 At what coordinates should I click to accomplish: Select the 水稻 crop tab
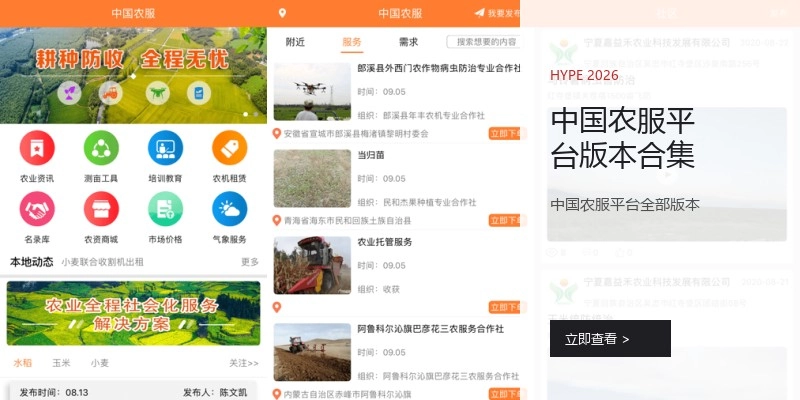(22, 363)
